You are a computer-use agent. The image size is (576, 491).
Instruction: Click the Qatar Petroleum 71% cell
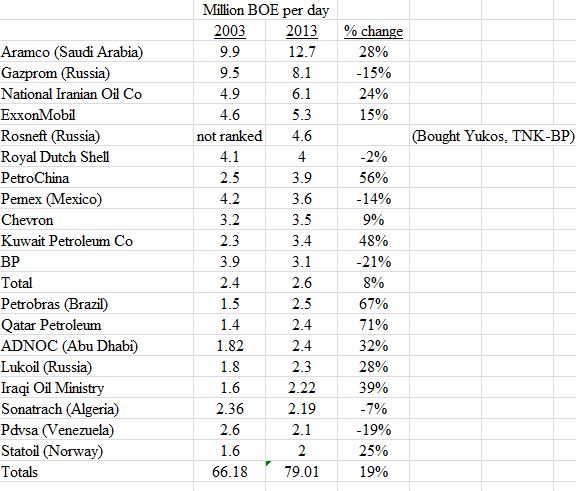(373, 325)
